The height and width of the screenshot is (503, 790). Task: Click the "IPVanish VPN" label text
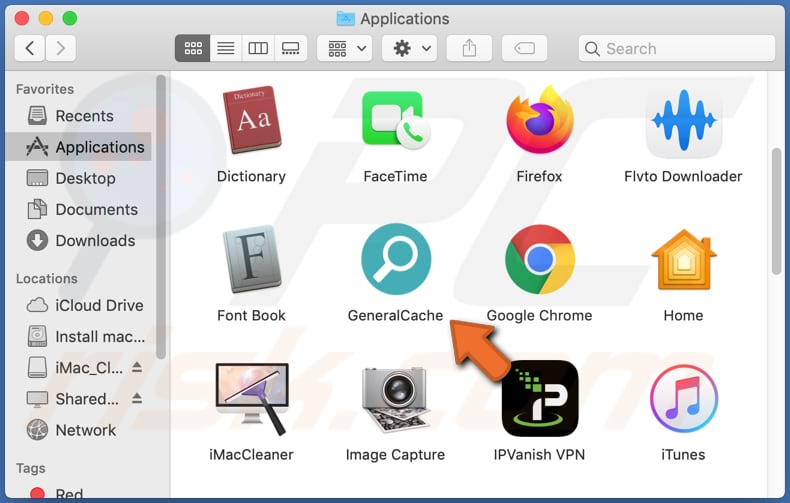pos(540,455)
